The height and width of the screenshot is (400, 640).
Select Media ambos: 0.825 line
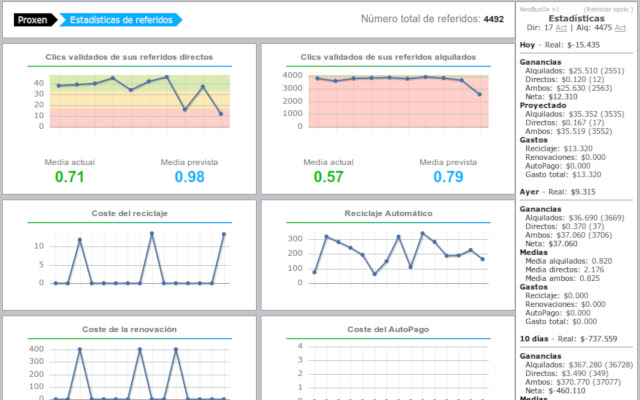562,278
